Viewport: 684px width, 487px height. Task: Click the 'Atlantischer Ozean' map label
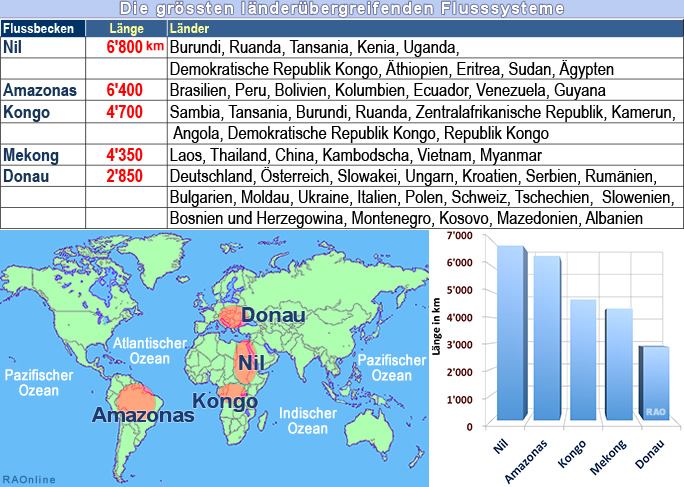150,351
